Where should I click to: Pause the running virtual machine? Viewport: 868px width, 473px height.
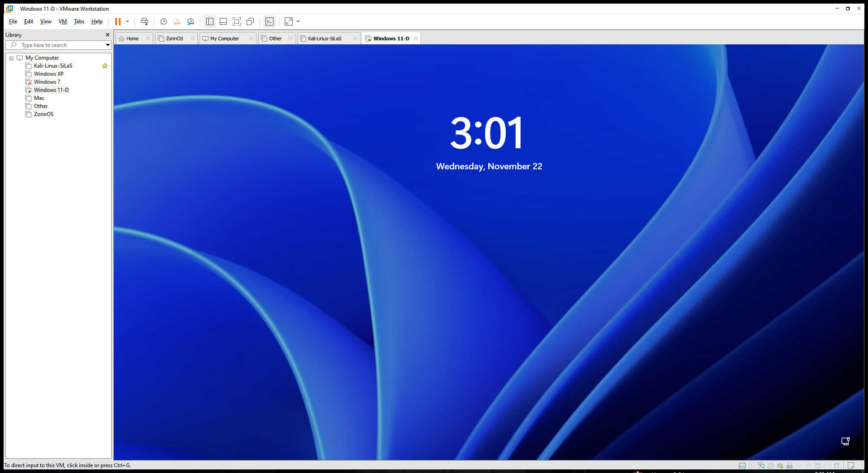coord(118,21)
